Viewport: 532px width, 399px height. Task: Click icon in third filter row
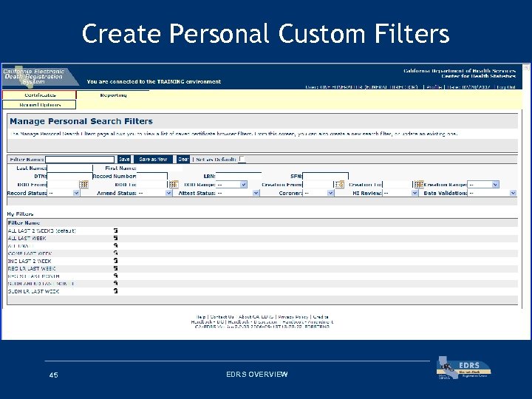pos(115,245)
